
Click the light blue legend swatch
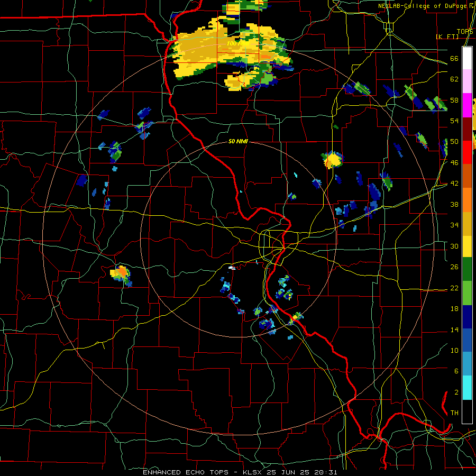tap(467, 364)
